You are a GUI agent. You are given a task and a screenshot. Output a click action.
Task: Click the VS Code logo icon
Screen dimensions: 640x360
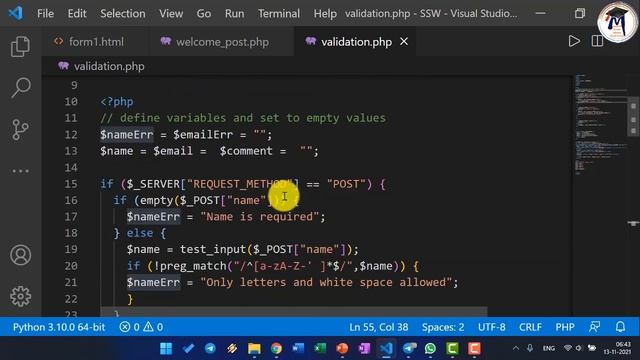15,13
